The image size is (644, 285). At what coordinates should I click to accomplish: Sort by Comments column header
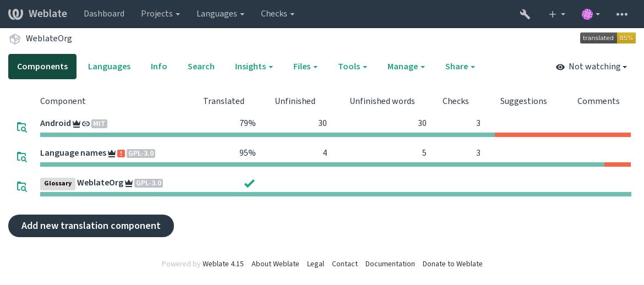(598, 101)
